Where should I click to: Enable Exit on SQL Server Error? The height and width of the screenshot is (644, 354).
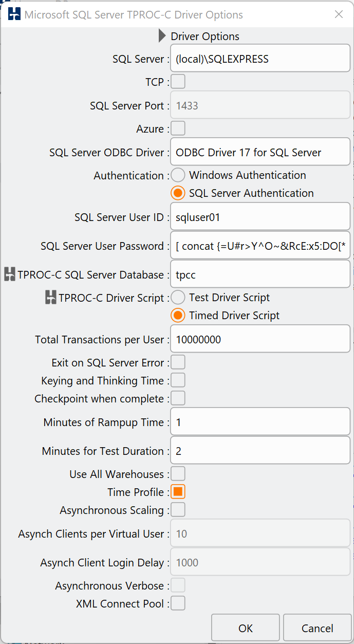(x=178, y=362)
